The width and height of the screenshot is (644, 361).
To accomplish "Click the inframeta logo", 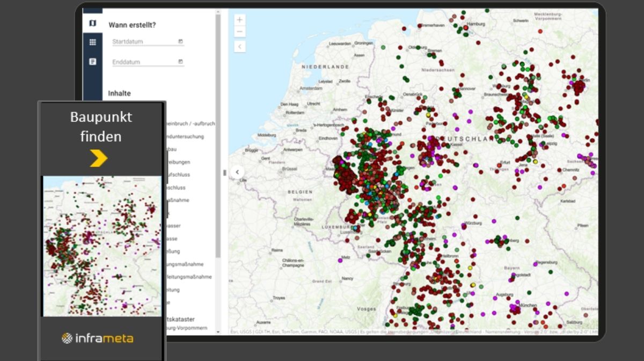I will (x=97, y=338).
